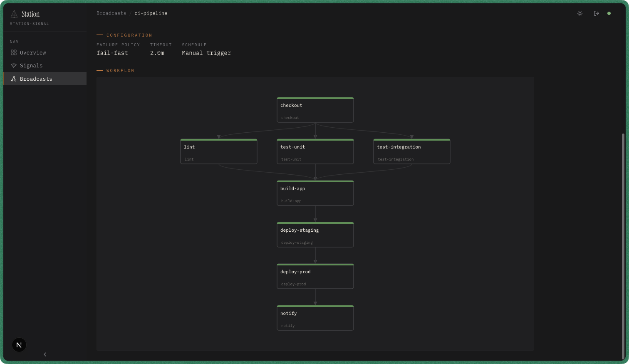This screenshot has width=629, height=364.
Task: Open the test-unit workflow node
Action: (315, 151)
